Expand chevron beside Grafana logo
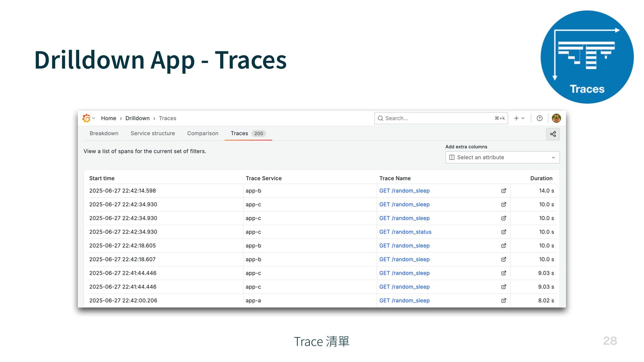The height and width of the screenshot is (362, 644). pyautogui.click(x=94, y=118)
